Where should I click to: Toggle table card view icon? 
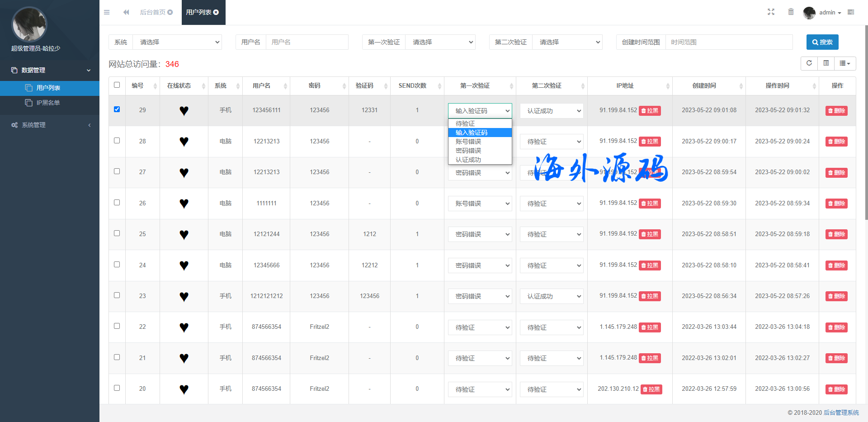click(826, 63)
